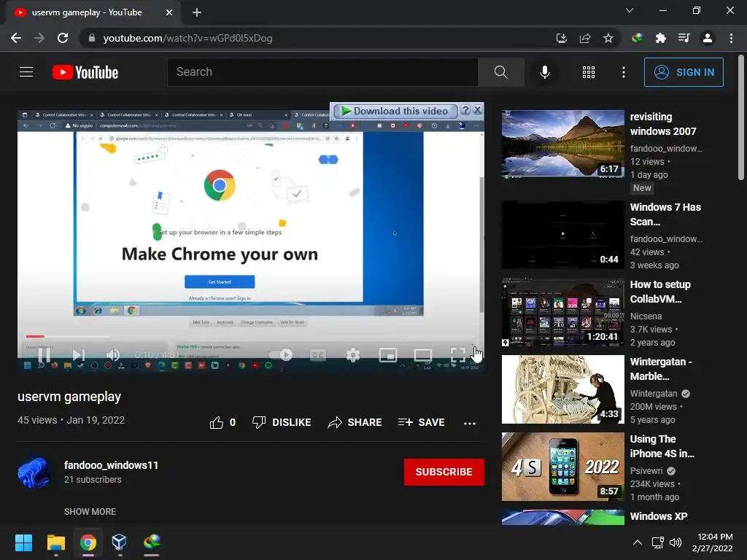The image size is (747, 560).
Task: Click Download this video button
Action: [x=395, y=111]
